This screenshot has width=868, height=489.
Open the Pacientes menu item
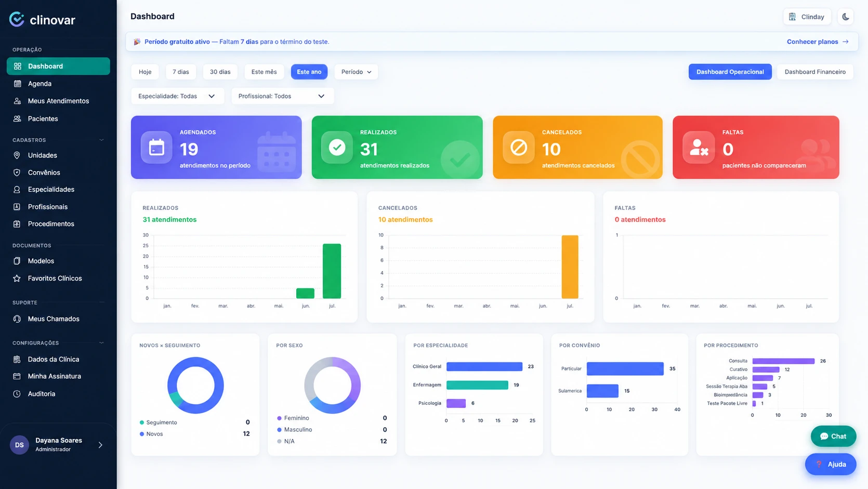click(x=58, y=118)
